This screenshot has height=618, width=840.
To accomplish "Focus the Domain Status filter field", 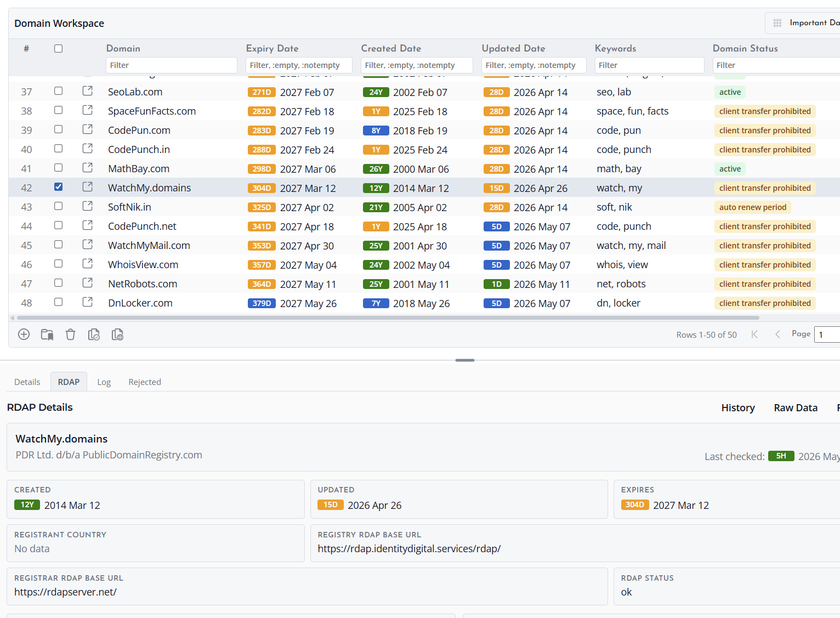I will point(776,65).
